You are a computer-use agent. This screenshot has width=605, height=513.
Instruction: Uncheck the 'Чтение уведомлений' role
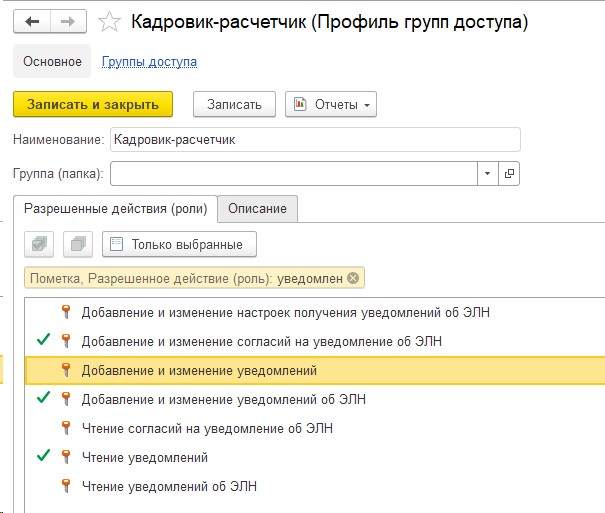pyautogui.click(x=43, y=456)
